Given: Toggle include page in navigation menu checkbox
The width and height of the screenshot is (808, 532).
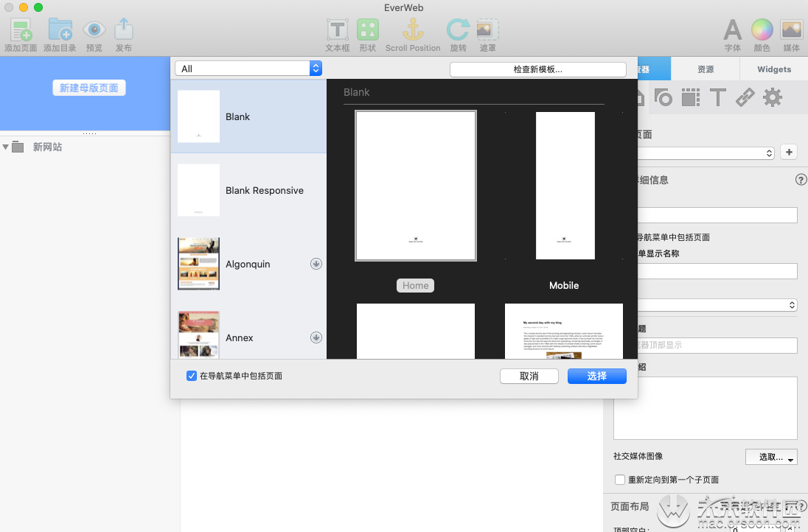Looking at the screenshot, I should [191, 376].
